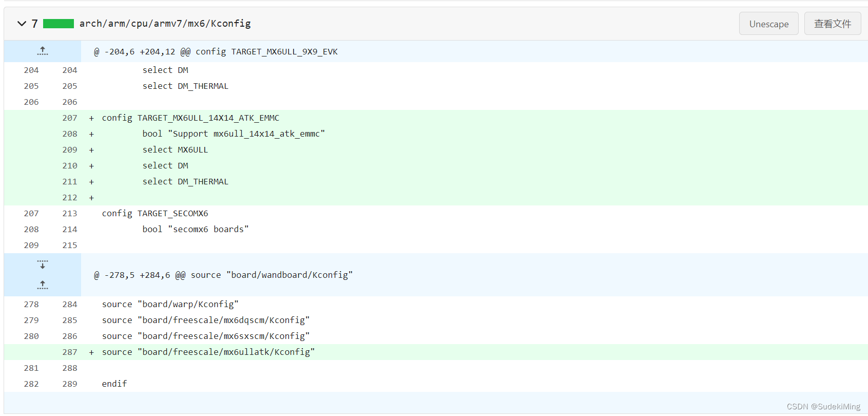Click the changed lines count 7
This screenshot has width=868, height=416.
click(34, 24)
